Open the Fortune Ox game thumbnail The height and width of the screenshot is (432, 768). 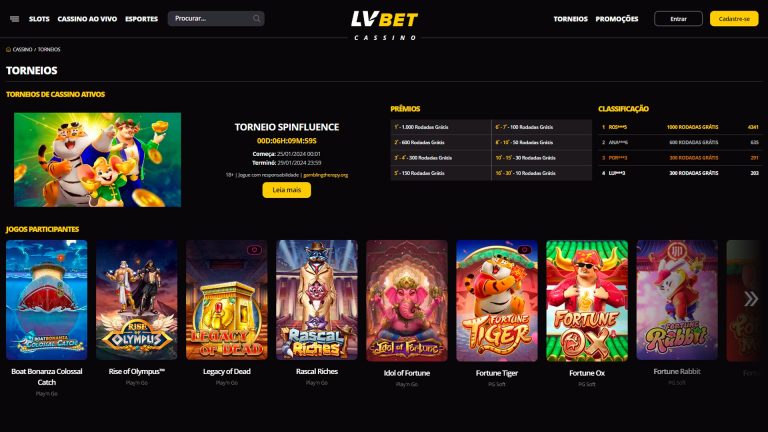(587, 301)
